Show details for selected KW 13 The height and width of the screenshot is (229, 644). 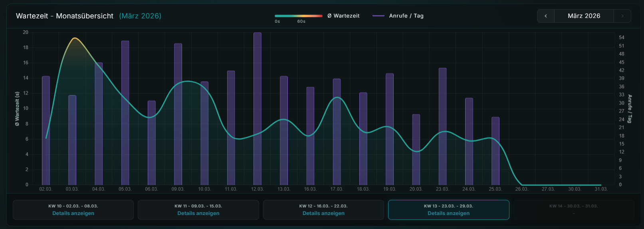click(x=448, y=213)
